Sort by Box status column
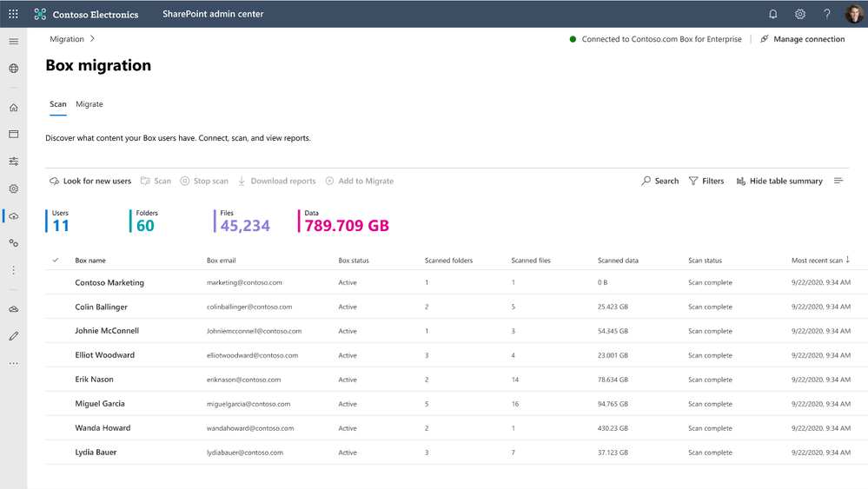 354,261
